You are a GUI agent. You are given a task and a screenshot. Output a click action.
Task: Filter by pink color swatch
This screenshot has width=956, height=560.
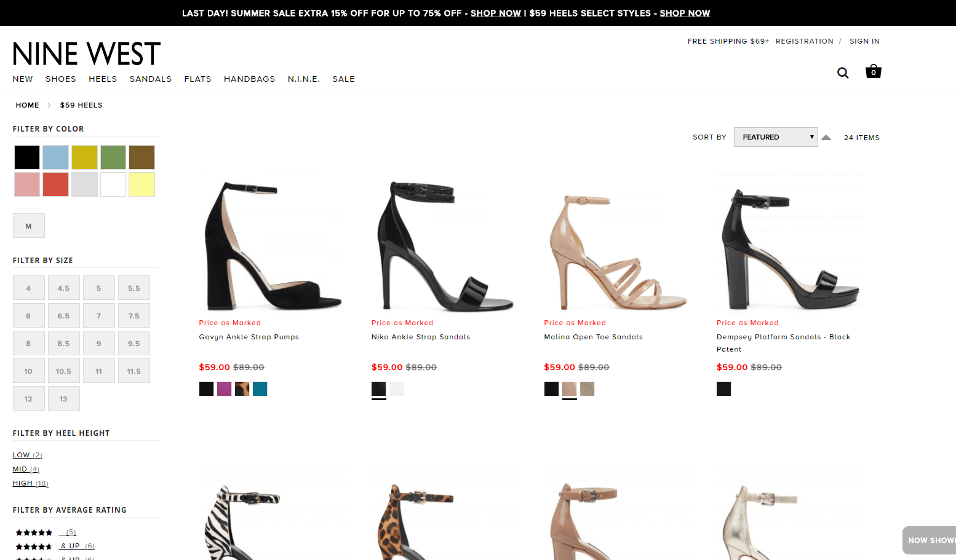pos(27,184)
